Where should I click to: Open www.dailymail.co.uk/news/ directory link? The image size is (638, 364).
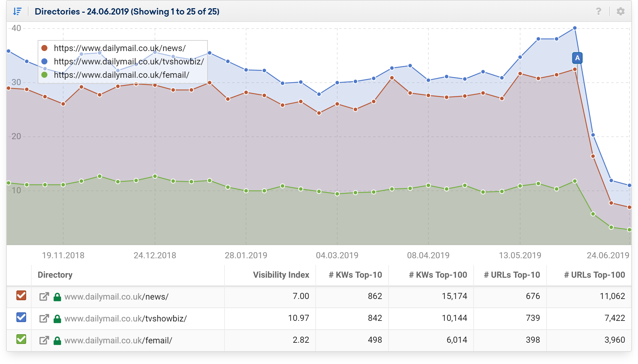pos(116,297)
